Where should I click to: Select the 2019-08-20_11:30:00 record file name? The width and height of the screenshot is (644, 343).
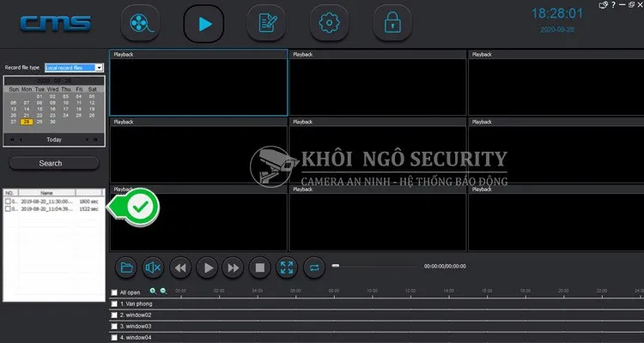point(47,202)
